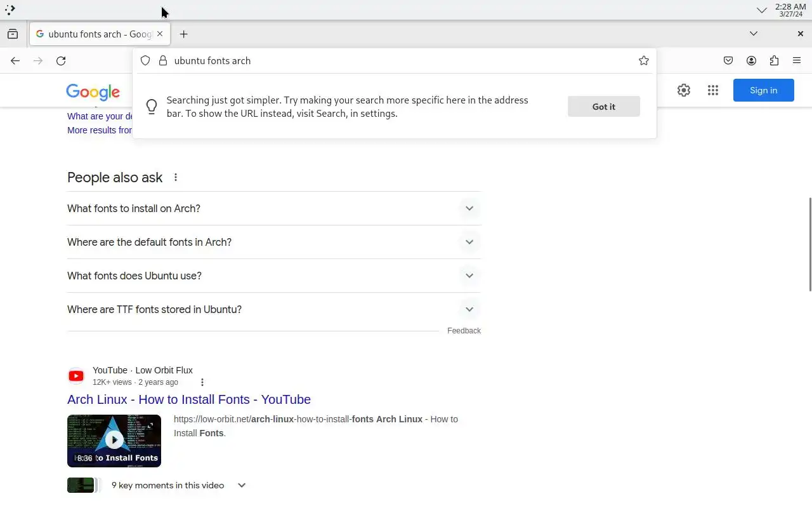Click the forward navigation arrow
The width and height of the screenshot is (812, 508).
click(x=38, y=61)
